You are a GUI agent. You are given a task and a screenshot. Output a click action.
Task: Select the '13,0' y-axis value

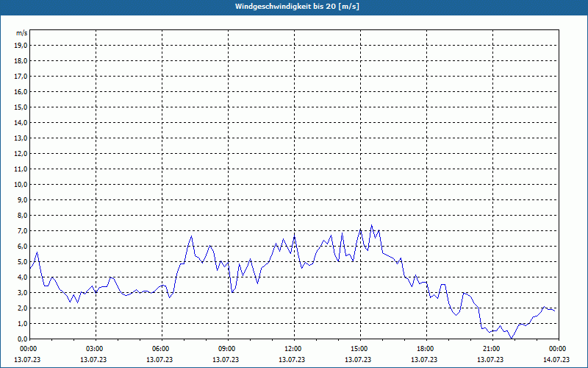(21, 138)
